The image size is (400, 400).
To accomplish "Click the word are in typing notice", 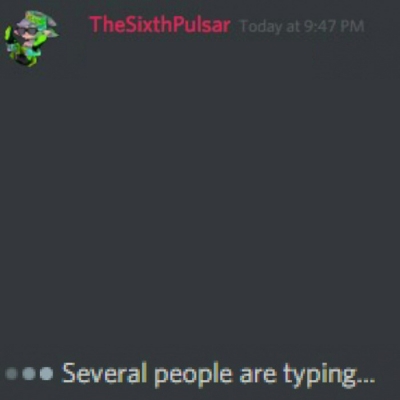I will (258, 375).
